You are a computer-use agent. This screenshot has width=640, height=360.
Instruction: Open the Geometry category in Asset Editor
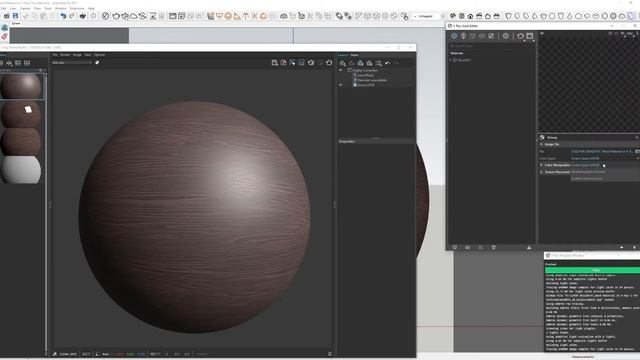(473, 36)
